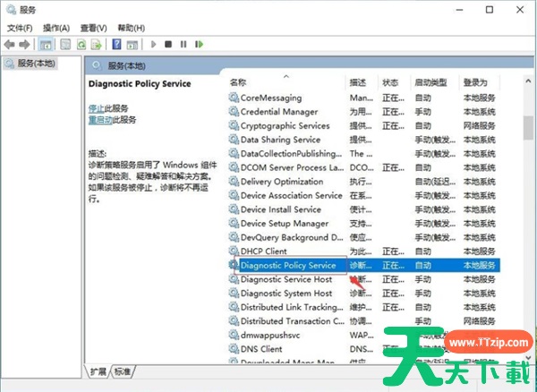This screenshot has width=537, height=392.
Task: Select the Device Install Service row
Action: 364,209
